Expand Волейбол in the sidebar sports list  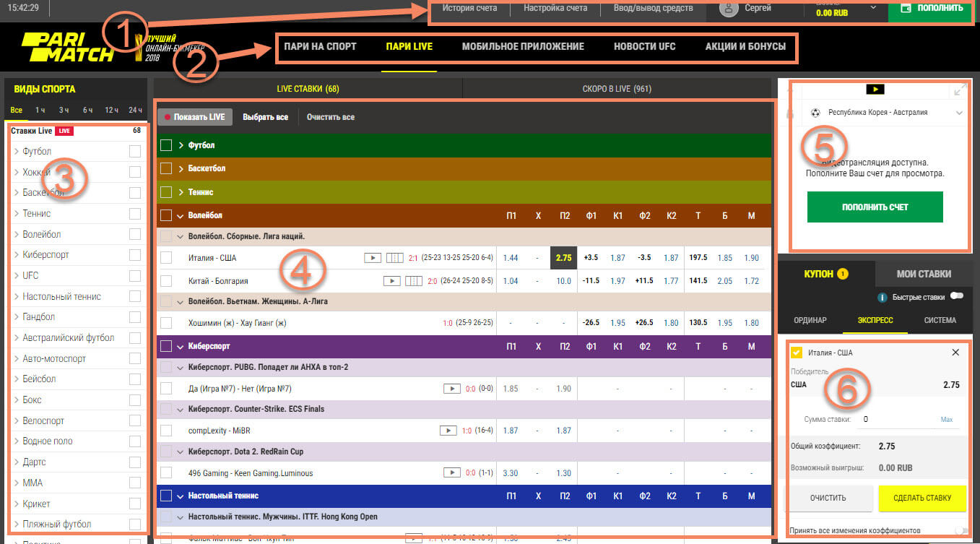tap(17, 235)
